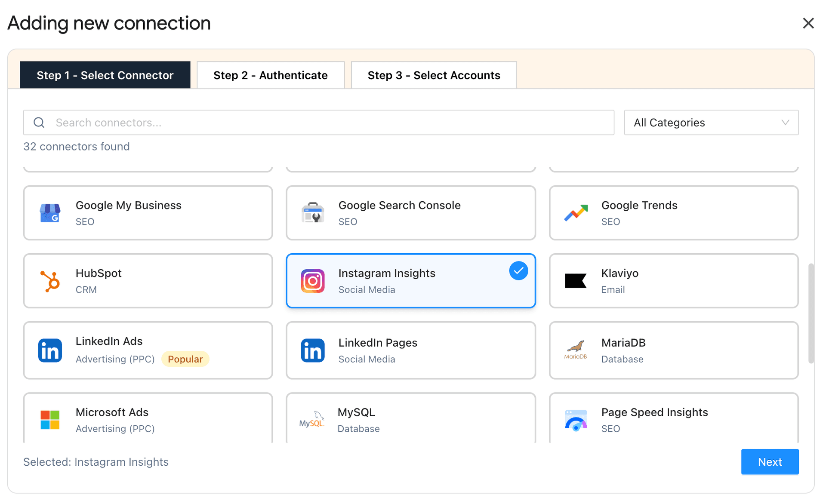Select the Instagram Insights camera icon
This screenshot has width=826, height=504.
point(313,281)
